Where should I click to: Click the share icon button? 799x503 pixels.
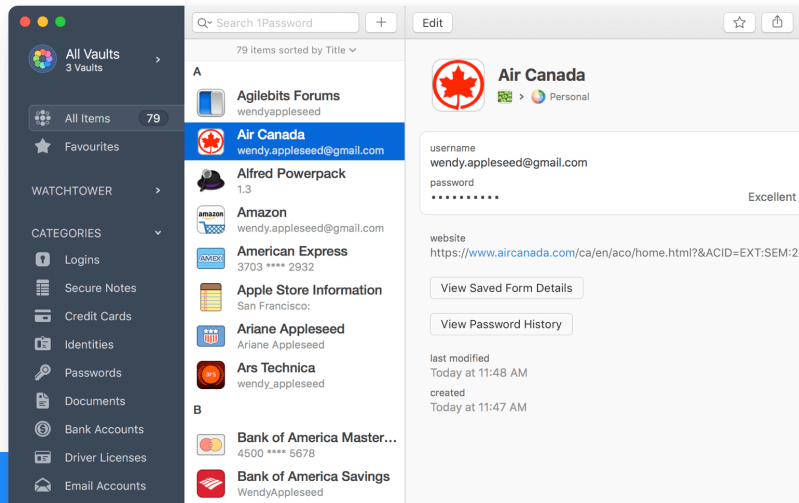point(777,22)
